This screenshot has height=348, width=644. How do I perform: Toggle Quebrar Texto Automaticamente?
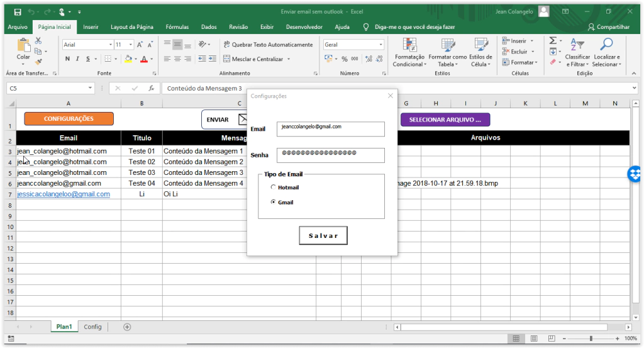267,45
